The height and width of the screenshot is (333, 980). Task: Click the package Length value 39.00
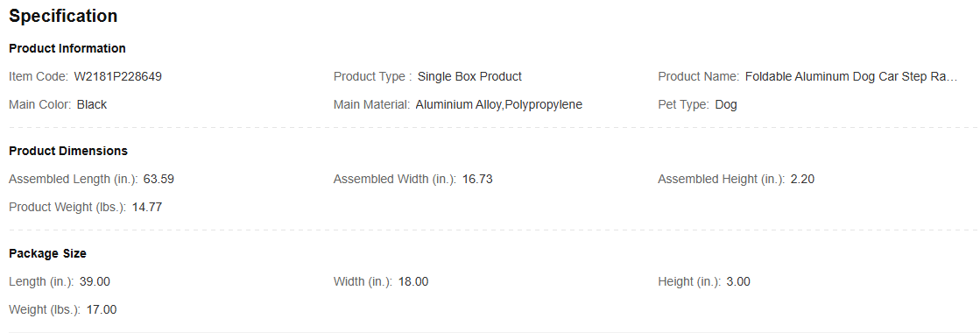95,282
